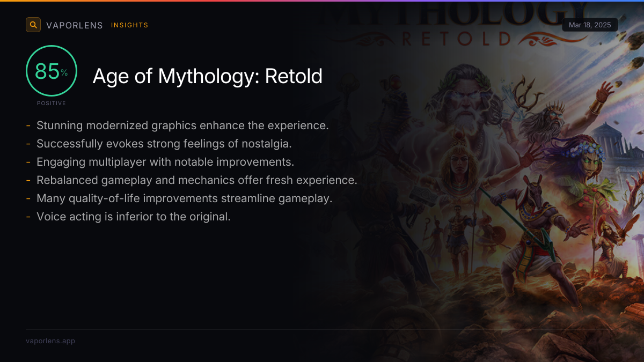
Task: Select the POSITIVE label under the score
Action: (52, 103)
